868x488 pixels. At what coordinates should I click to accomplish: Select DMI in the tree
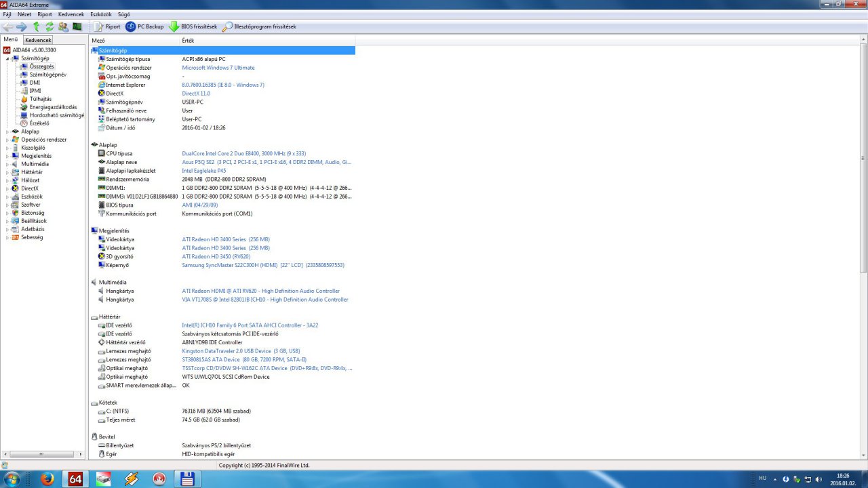(35, 83)
